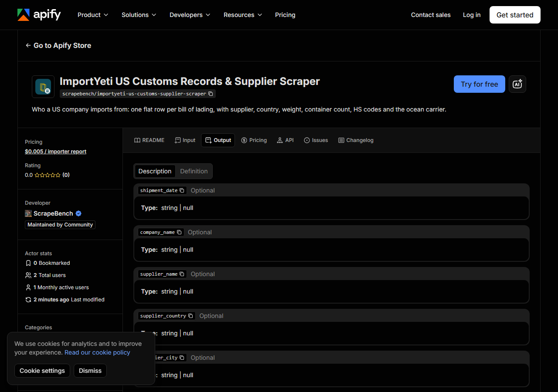Expand the Resources menu
Image resolution: width=558 pixels, height=392 pixels.
tap(243, 15)
